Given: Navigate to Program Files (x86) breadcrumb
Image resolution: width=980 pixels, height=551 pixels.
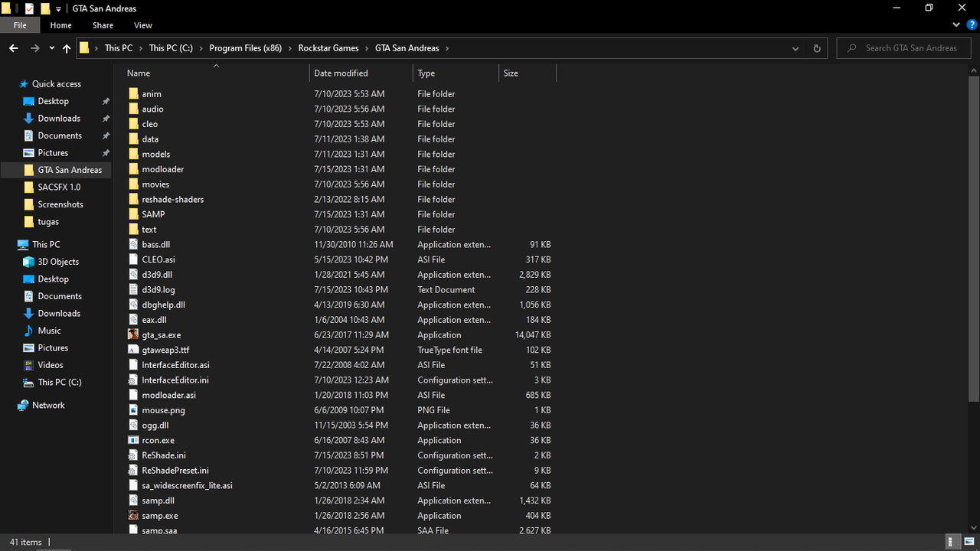Looking at the screenshot, I should coord(246,48).
